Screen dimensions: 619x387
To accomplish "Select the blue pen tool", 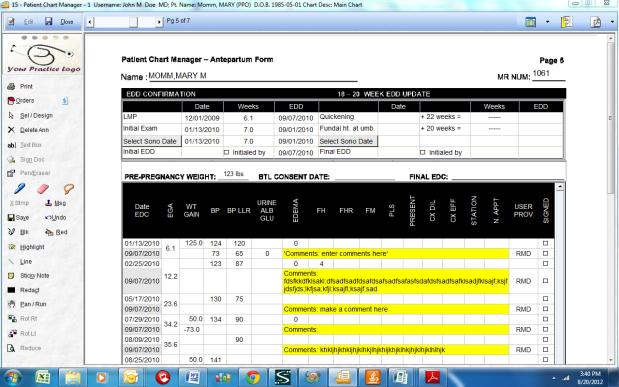I will pyautogui.click(x=19, y=188).
